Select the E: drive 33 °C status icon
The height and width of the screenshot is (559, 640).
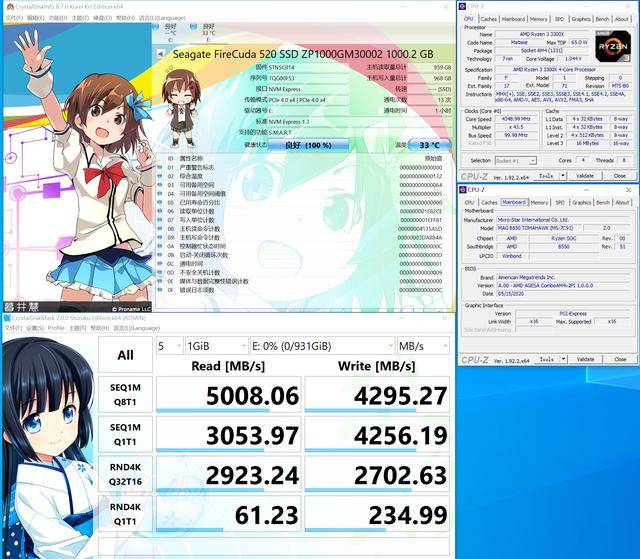(x=193, y=27)
